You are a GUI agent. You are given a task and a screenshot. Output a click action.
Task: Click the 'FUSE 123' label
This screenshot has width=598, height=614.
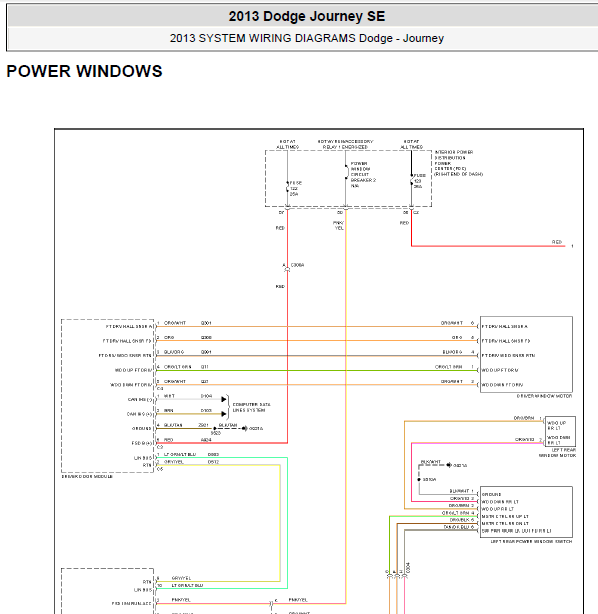coord(419,181)
